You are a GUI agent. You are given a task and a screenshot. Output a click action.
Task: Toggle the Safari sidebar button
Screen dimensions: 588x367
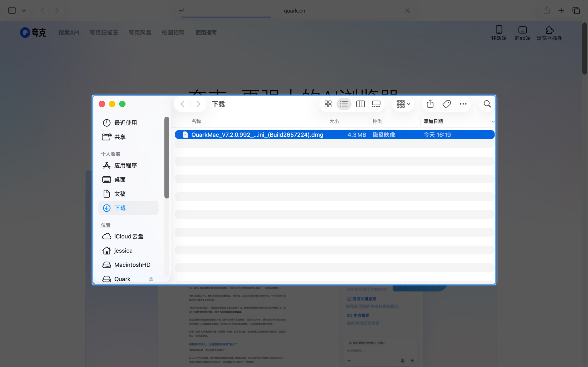[12, 10]
